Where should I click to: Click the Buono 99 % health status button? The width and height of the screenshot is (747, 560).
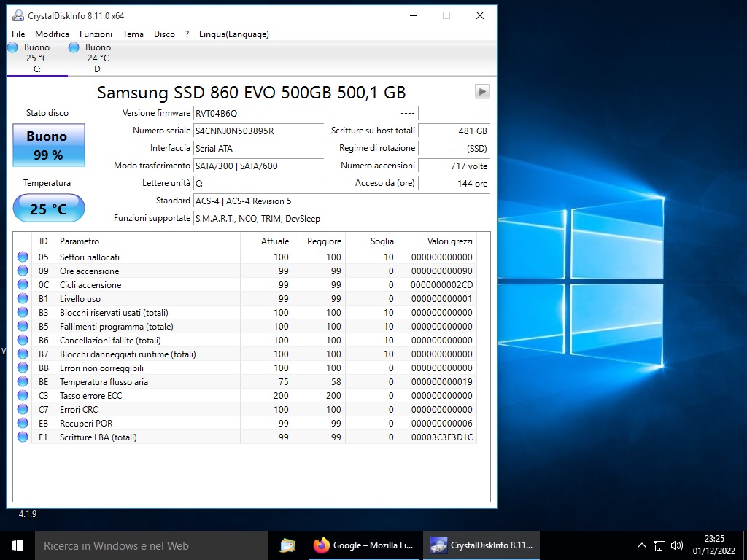point(49,145)
